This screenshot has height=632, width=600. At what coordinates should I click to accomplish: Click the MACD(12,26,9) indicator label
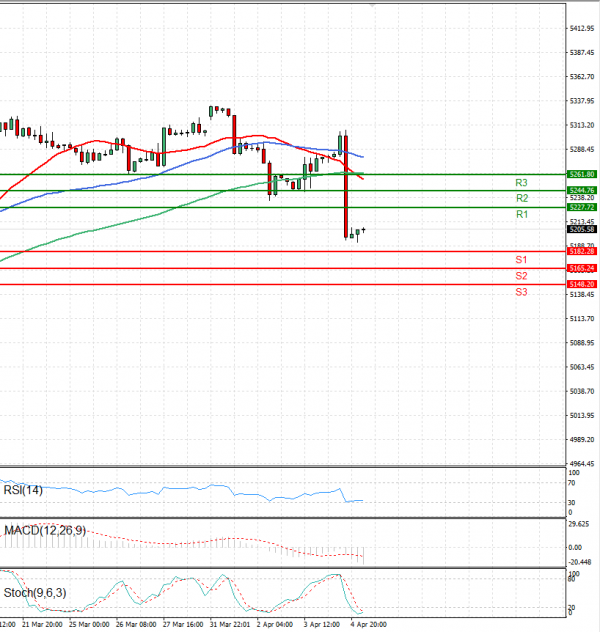click(45, 530)
